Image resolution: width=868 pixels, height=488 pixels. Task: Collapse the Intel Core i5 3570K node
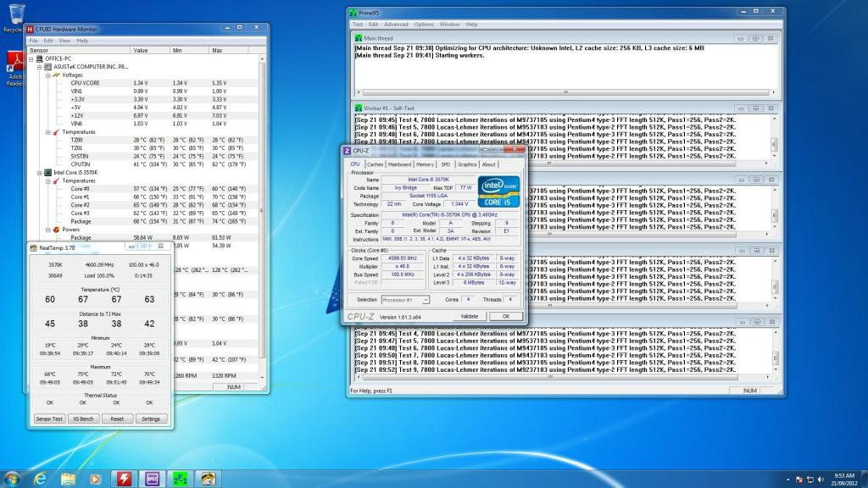pos(40,173)
